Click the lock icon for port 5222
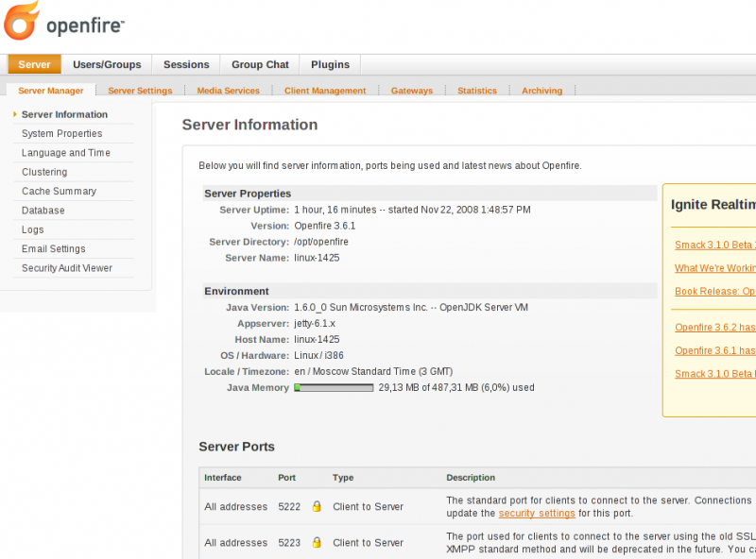Viewport: 756px width, 559px height. coord(317,506)
